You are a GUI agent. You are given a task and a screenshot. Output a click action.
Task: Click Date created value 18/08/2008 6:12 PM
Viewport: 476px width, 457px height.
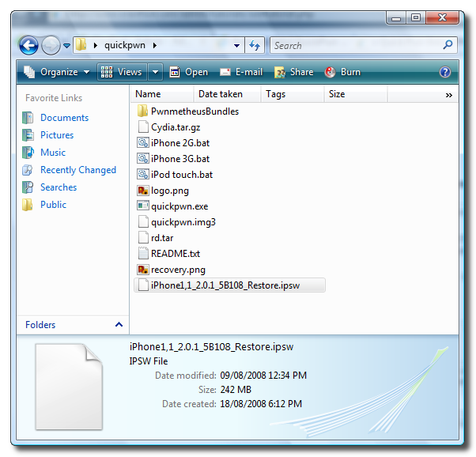click(261, 404)
